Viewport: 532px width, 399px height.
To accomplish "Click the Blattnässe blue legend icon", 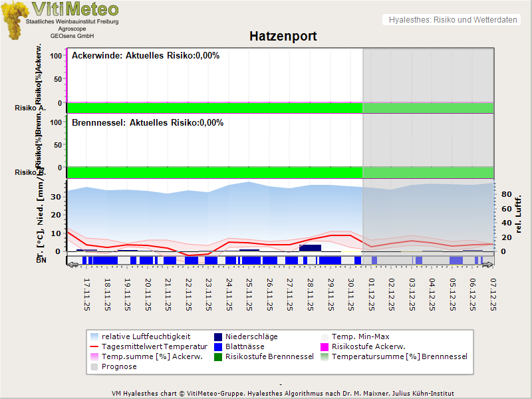I will pyautogui.click(x=218, y=346).
